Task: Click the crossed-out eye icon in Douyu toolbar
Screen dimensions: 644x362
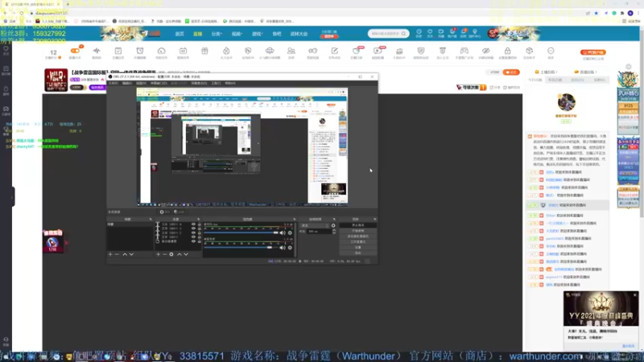Action: [486, 51]
